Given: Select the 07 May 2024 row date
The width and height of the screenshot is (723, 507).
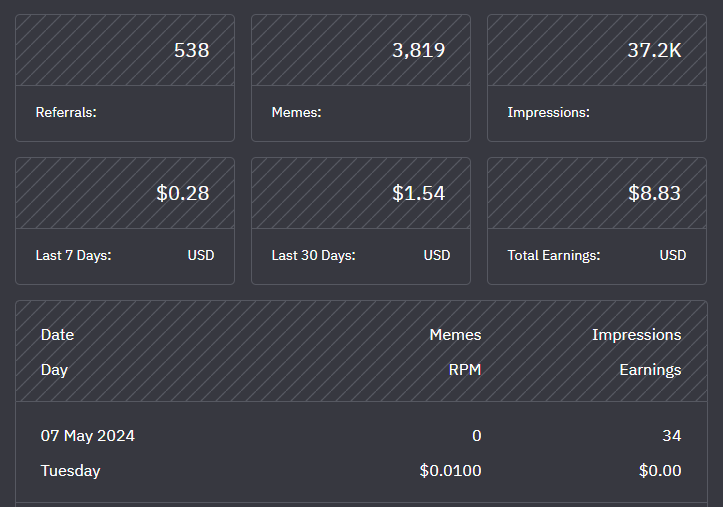Looking at the screenshot, I should coord(88,436).
